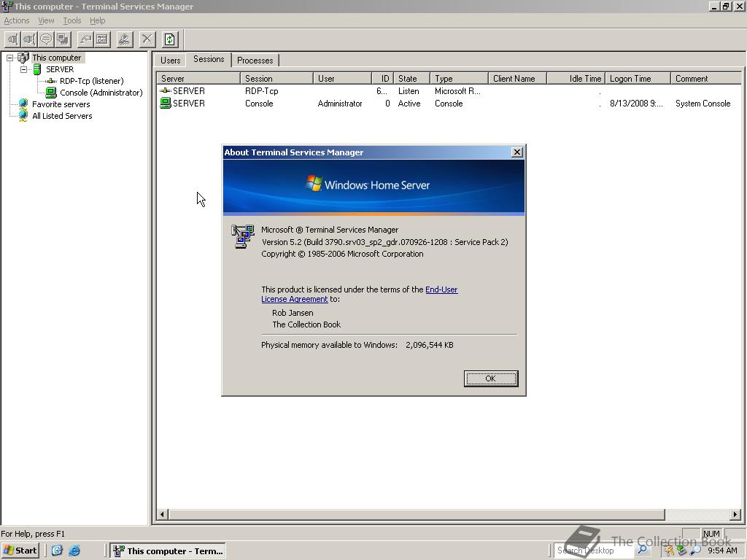Click the Send Message speech bubble icon

coord(46,39)
